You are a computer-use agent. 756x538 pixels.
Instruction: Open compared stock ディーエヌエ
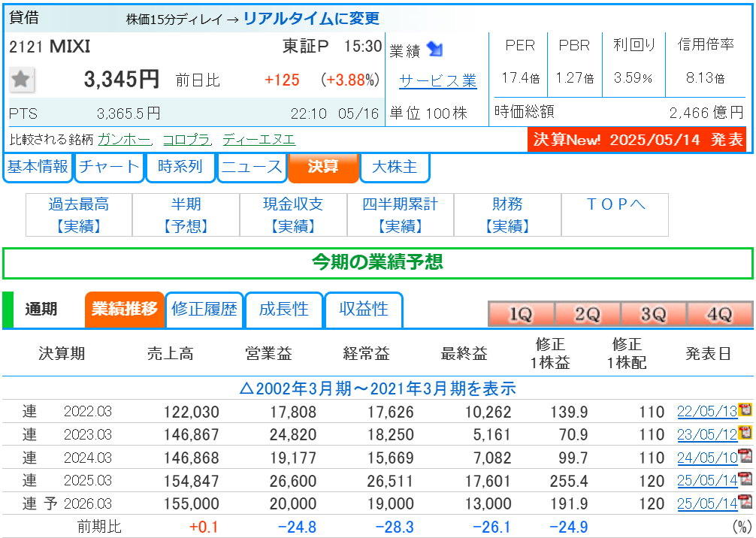(x=259, y=139)
